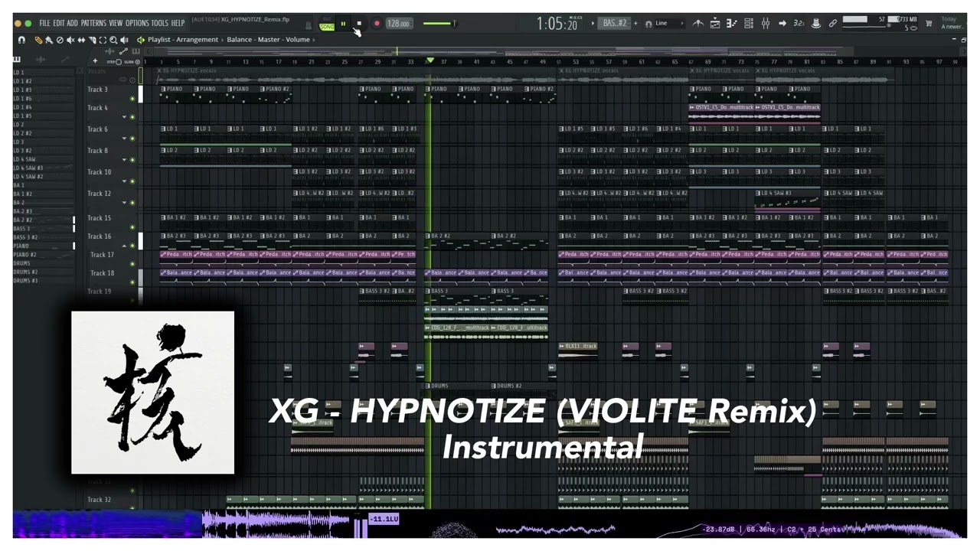The width and height of the screenshot is (980, 551).
Task: Open the Channel rack shortcut icon
Action: [x=749, y=23]
